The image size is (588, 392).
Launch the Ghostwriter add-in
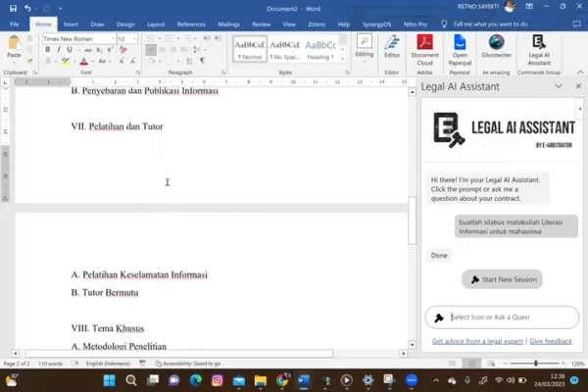(496, 47)
